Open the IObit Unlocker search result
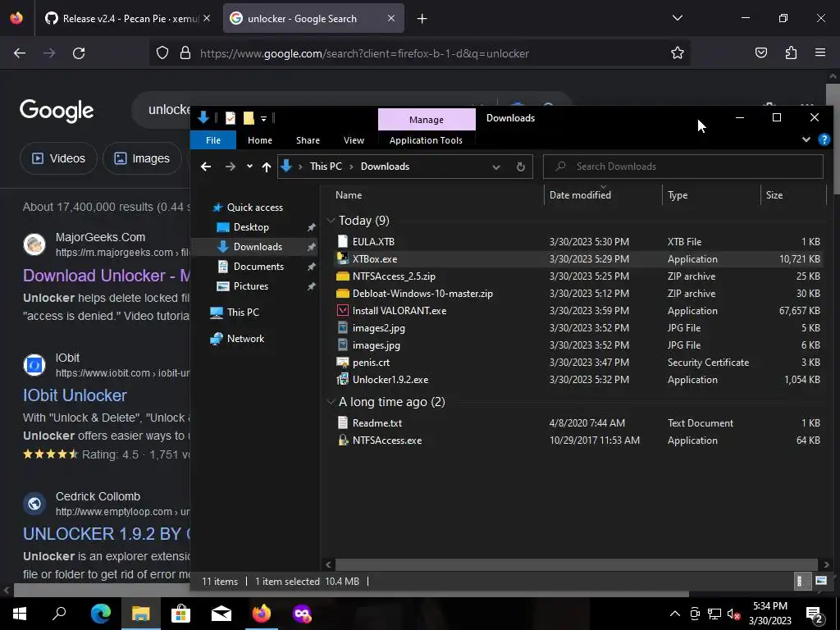This screenshot has height=630, width=840. tap(75, 395)
